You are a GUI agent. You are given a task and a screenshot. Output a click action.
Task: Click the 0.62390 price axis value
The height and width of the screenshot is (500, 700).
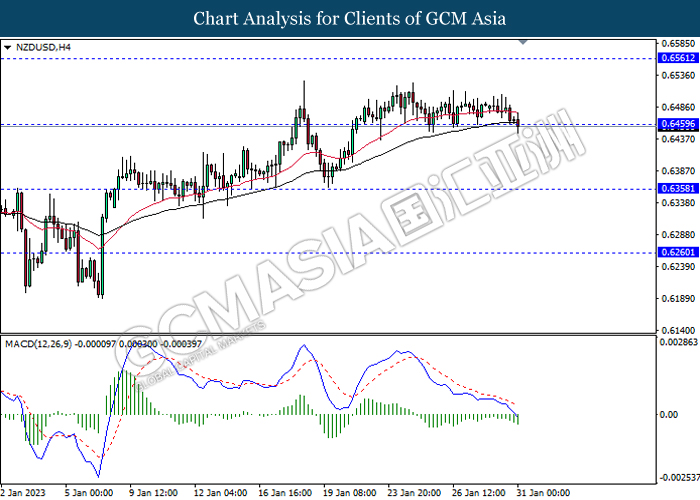(x=679, y=267)
